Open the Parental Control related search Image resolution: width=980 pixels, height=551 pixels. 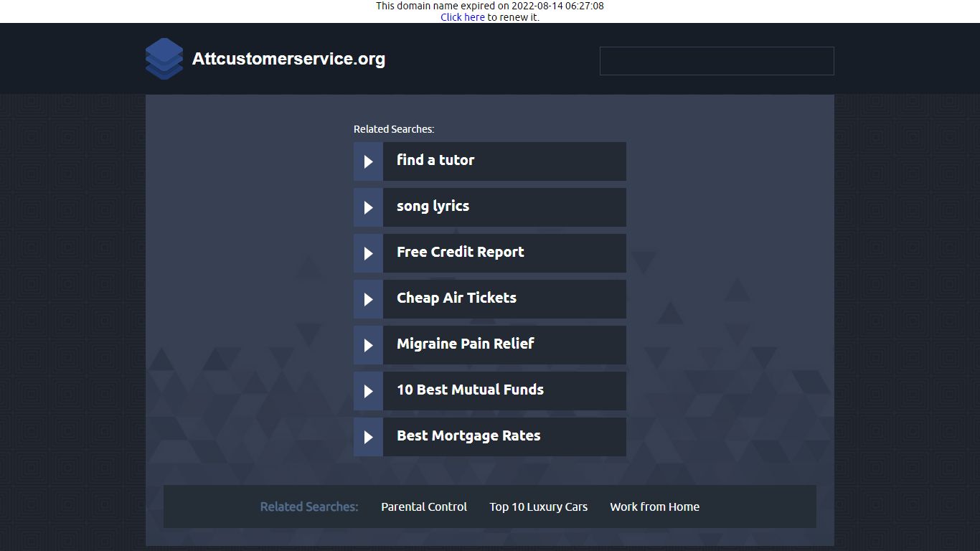[424, 507]
